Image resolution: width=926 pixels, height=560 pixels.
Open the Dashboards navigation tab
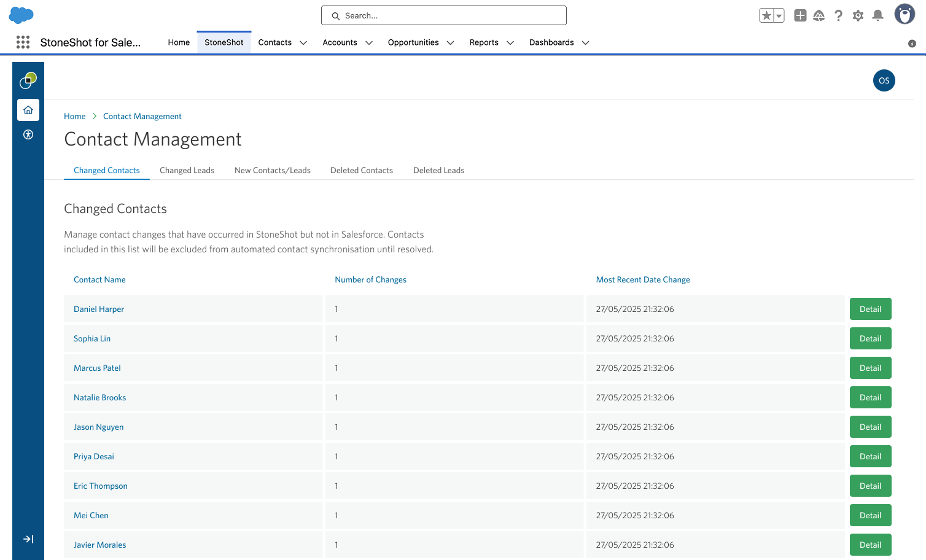[x=551, y=42]
